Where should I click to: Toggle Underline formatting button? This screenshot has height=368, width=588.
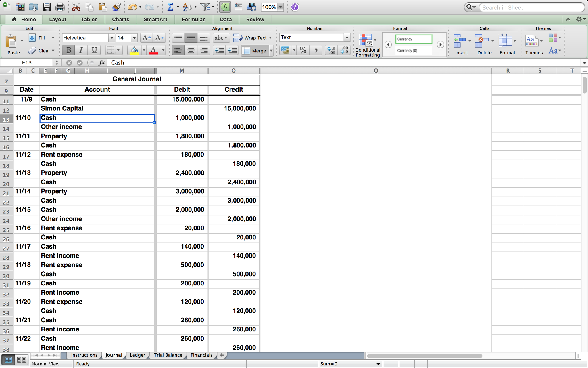(x=94, y=50)
